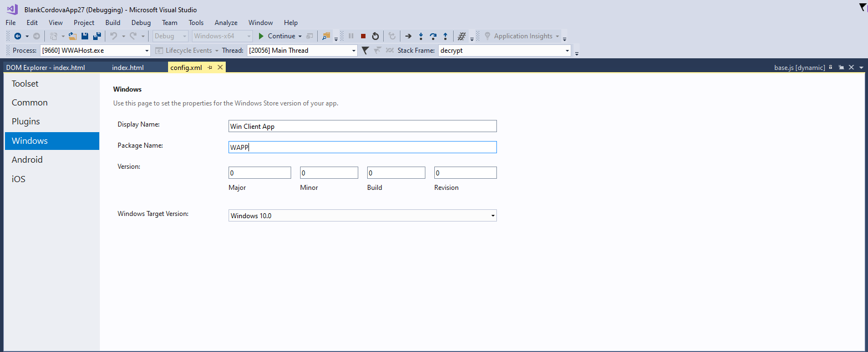
Task: Switch to the index.html tab
Action: [128, 67]
